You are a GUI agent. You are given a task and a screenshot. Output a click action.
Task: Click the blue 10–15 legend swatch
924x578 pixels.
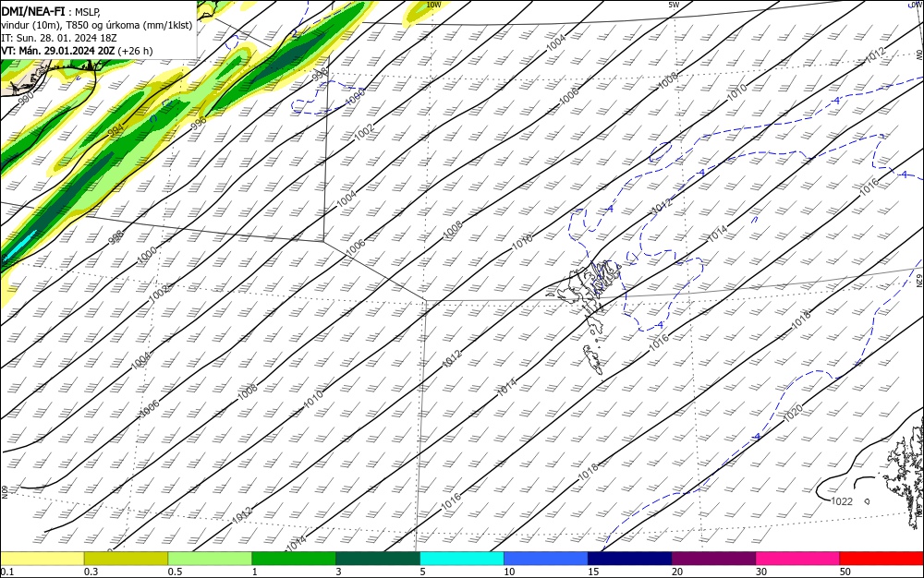click(x=546, y=559)
